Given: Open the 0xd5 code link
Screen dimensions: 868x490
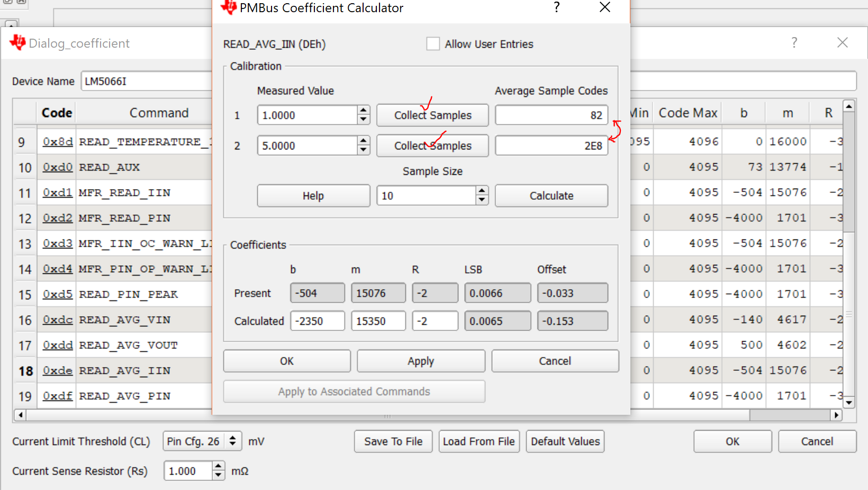Looking at the screenshot, I should [58, 294].
